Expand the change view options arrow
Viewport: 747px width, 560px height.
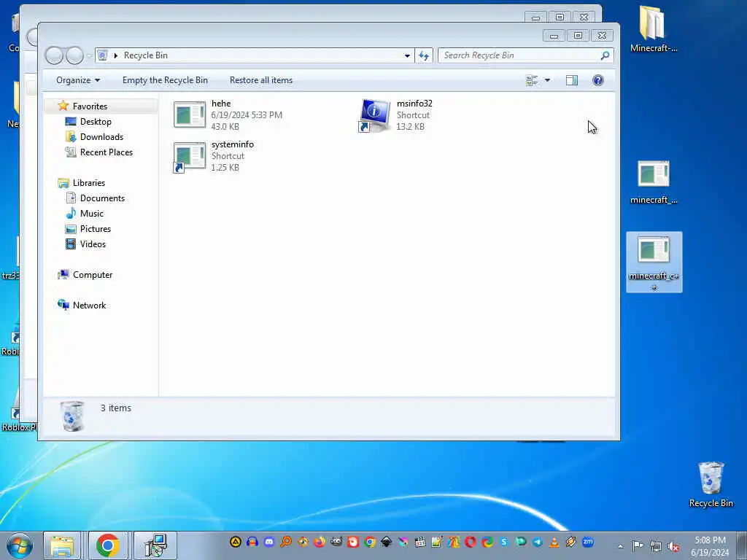click(x=547, y=80)
